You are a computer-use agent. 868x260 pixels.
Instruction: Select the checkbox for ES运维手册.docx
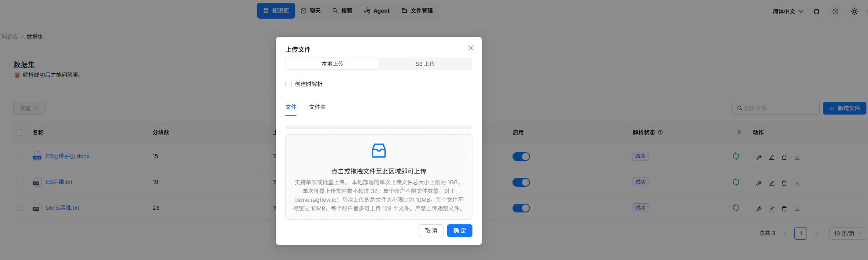(20, 156)
